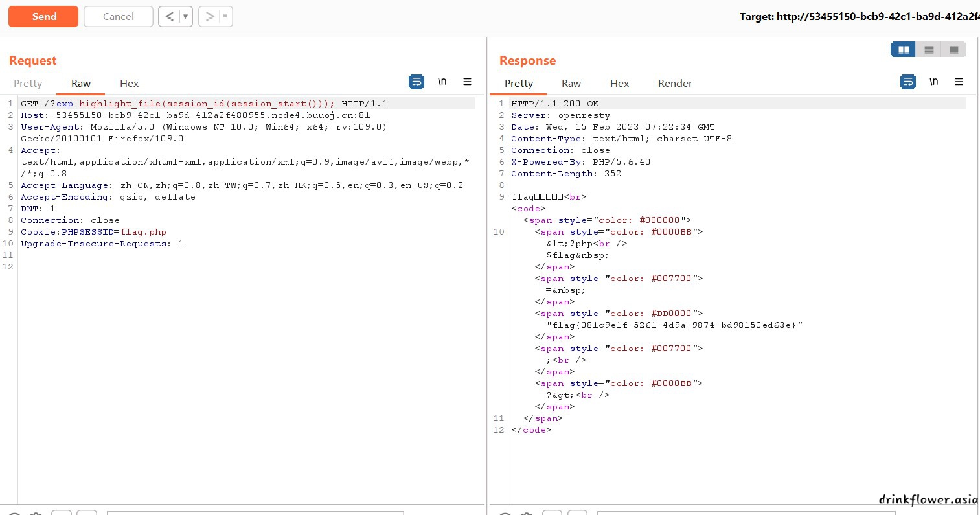Open the forward history dropdown arrow
Viewport: 980px width, 515px height.
(225, 16)
